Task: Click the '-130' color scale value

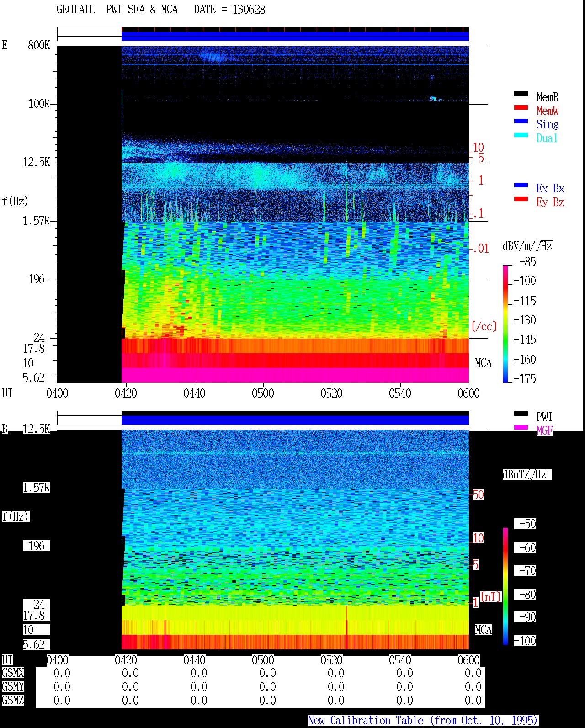Action: pyautogui.click(x=525, y=320)
